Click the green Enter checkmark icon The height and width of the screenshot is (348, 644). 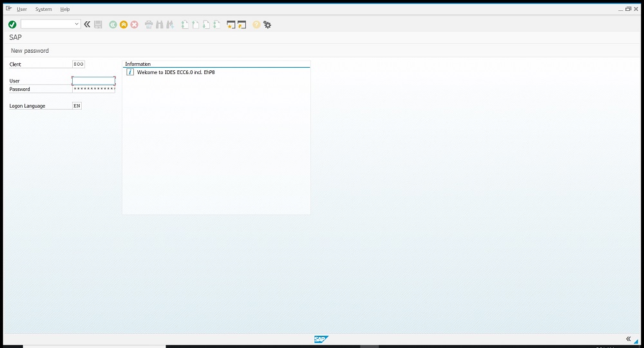[x=12, y=24]
